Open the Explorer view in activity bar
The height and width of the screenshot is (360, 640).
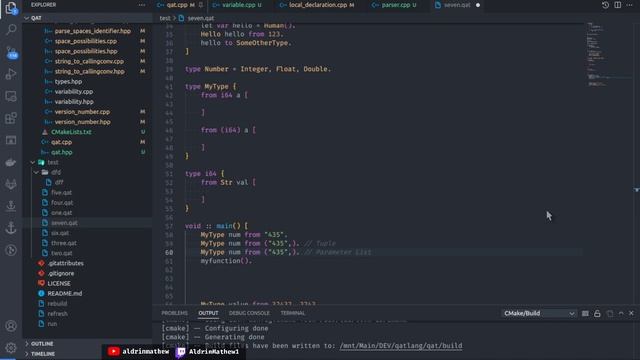pyautogui.click(x=11, y=8)
